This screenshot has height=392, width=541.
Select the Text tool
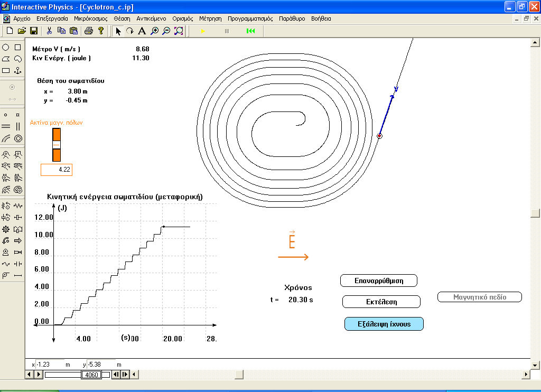point(142,31)
